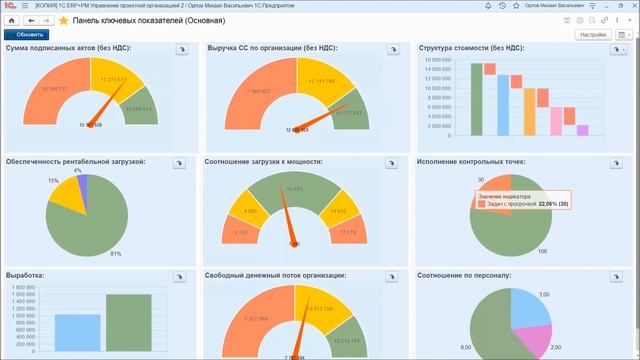The image size is (640, 360).
Task: Select the green bar in Выработка chart
Action: (x=129, y=322)
